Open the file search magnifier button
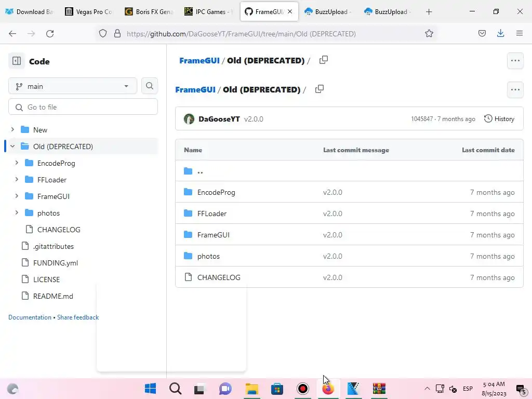Screen dimensions: 532x399 pyautogui.click(x=149, y=86)
